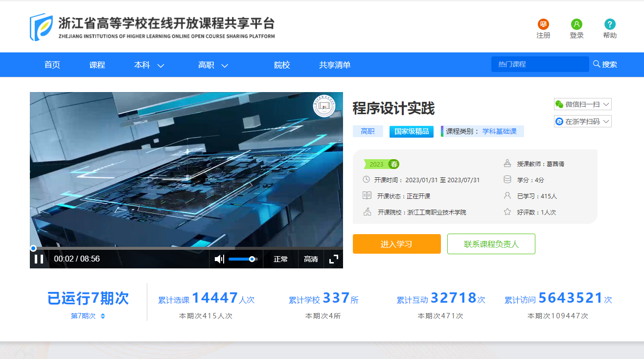
Task: Click the register (注册) icon
Action: pyautogui.click(x=543, y=24)
